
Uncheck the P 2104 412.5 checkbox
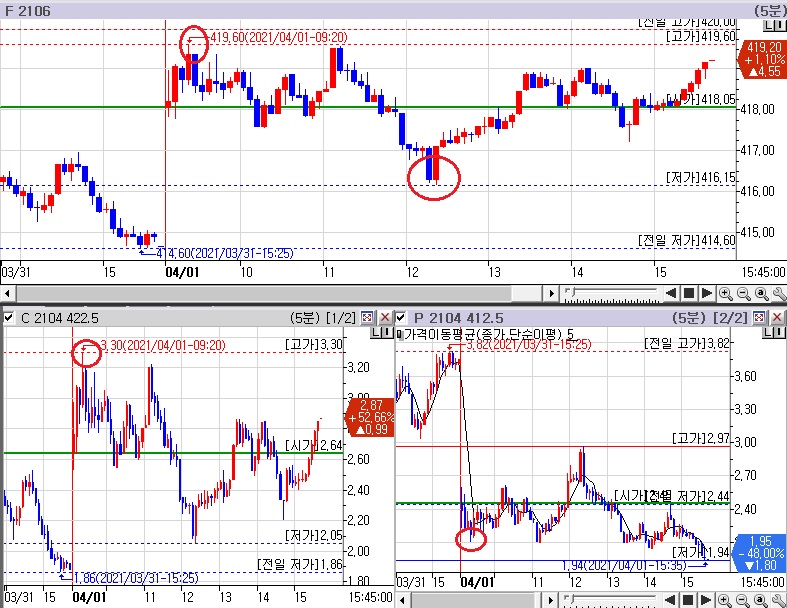pos(401,317)
